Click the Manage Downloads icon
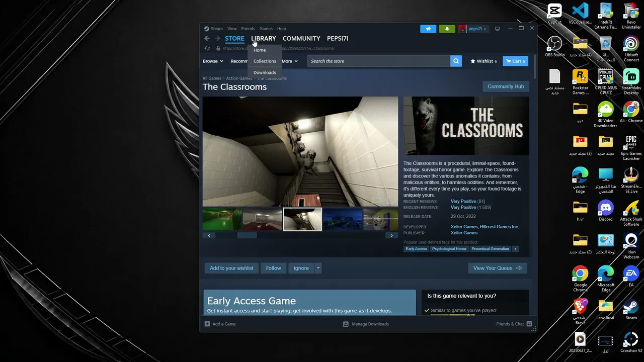The height and width of the screenshot is (362, 644). pyautogui.click(x=346, y=324)
